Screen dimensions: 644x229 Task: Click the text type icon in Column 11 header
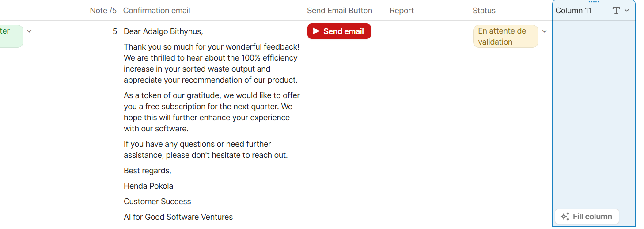(616, 11)
